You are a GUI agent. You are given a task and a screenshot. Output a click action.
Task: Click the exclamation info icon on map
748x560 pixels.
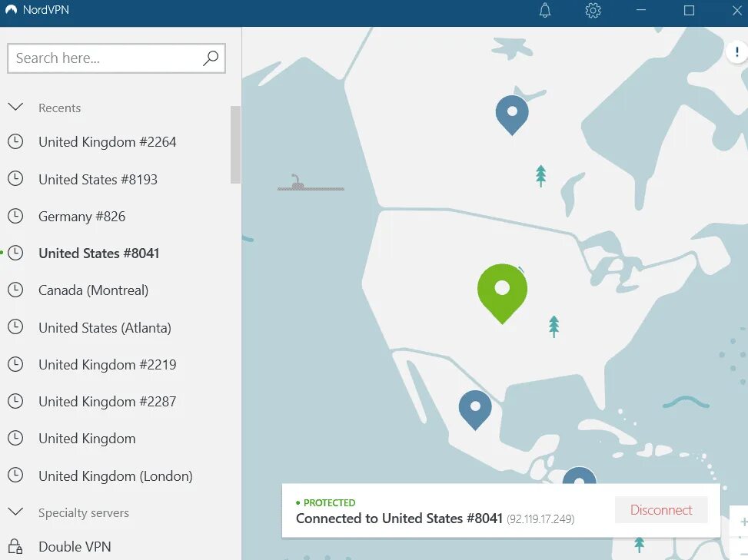736,51
